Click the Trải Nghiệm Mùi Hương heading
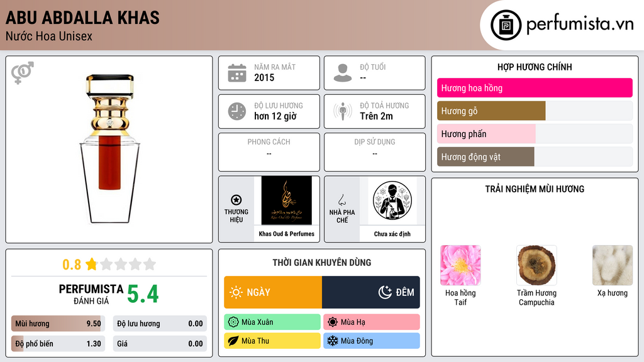 tap(535, 189)
